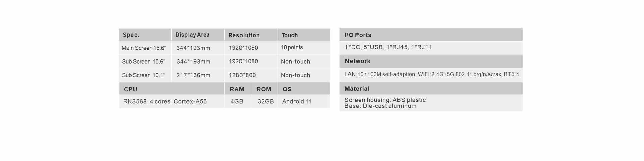Select the 217*136mm display area cell

click(x=194, y=75)
